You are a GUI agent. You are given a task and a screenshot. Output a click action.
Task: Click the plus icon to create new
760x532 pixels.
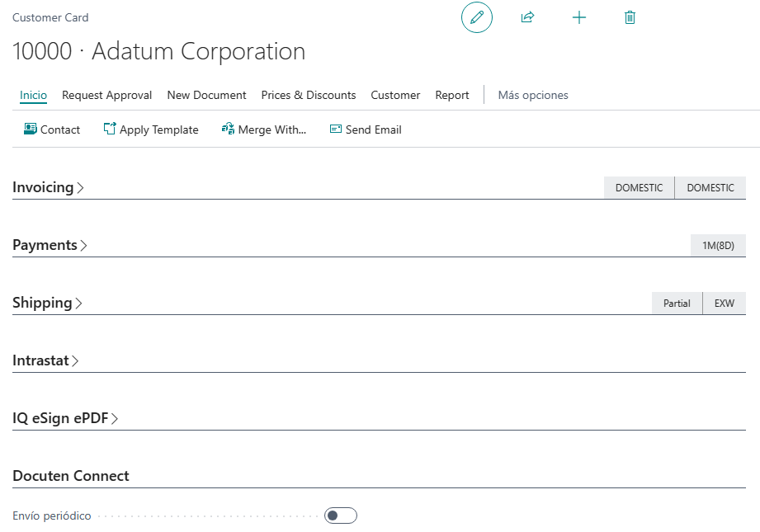pyautogui.click(x=579, y=17)
